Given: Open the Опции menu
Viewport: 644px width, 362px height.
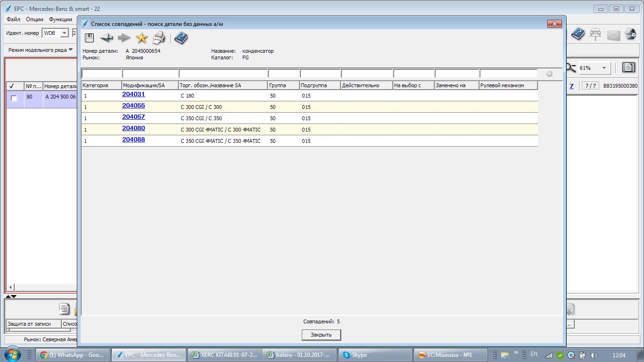Looking at the screenshot, I should click(x=34, y=19).
